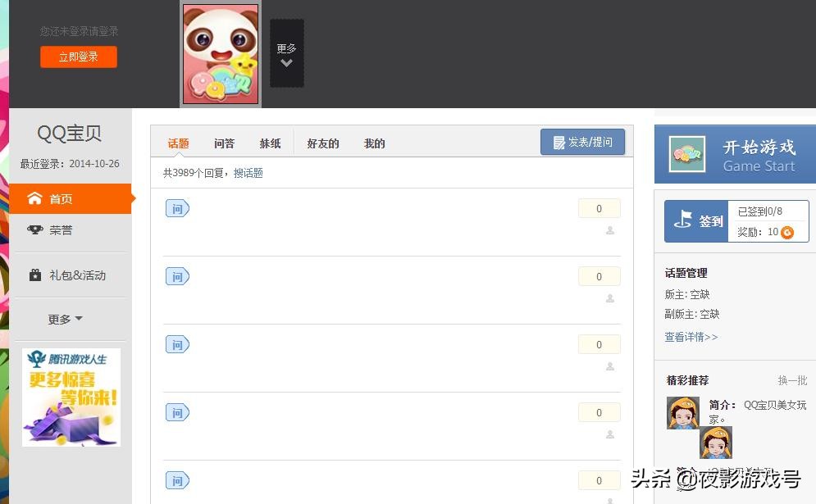This screenshot has width=816, height=504.
Task: Expand the 更多 dropdown in top bar
Action: point(287,53)
